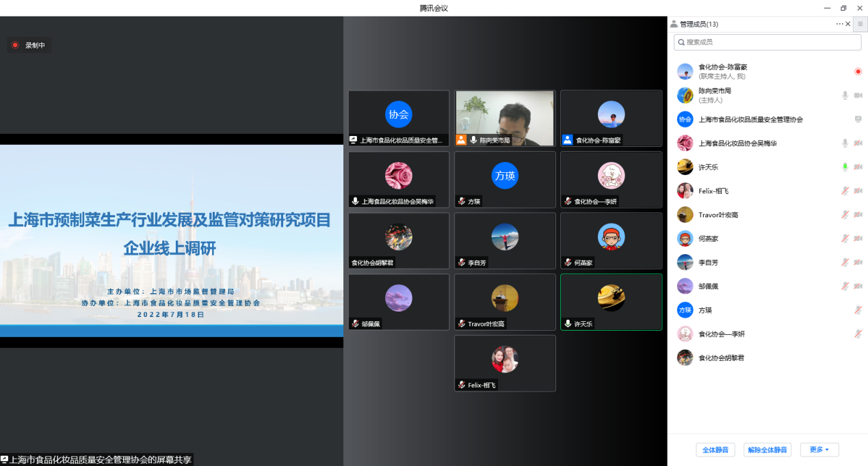Open the three-dot options in members panel
The height and width of the screenshot is (466, 868).
pyautogui.click(x=839, y=24)
